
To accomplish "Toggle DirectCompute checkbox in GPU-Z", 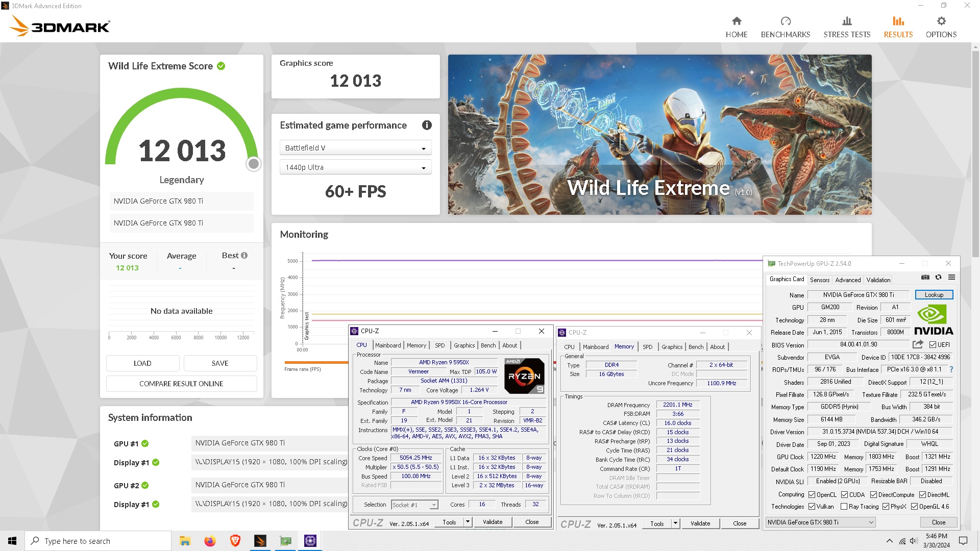I will [873, 494].
